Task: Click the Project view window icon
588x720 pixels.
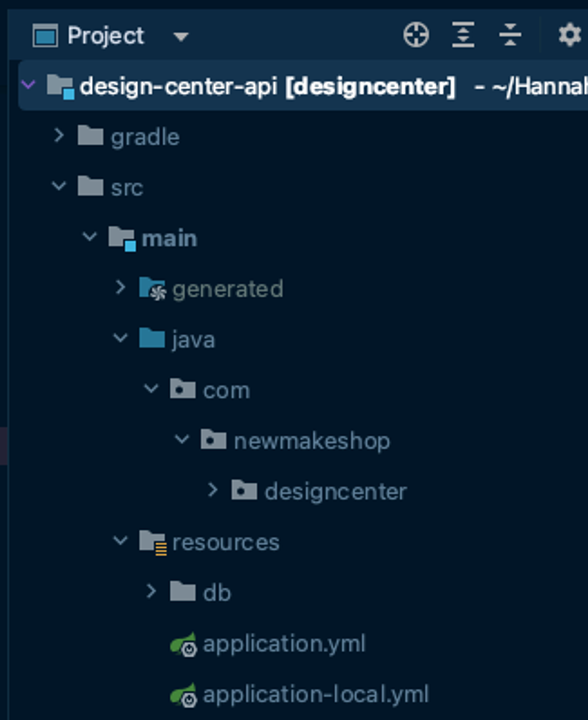Action: pos(45,35)
